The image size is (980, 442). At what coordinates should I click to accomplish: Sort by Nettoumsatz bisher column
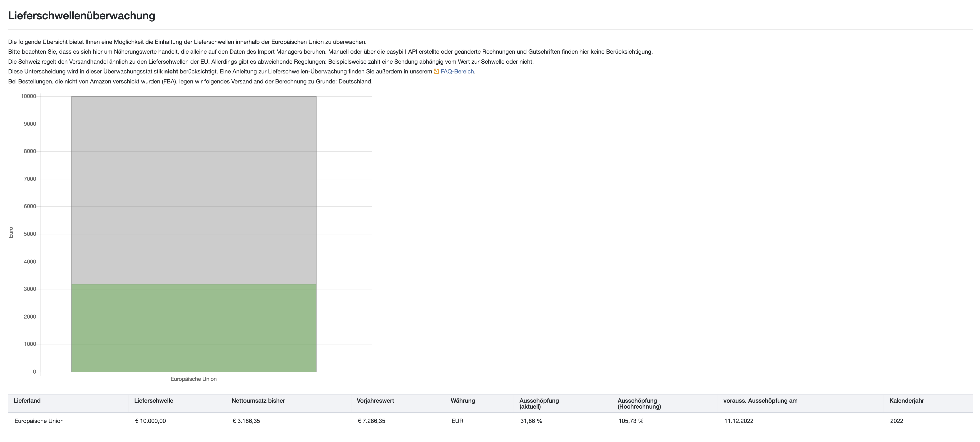pyautogui.click(x=258, y=400)
